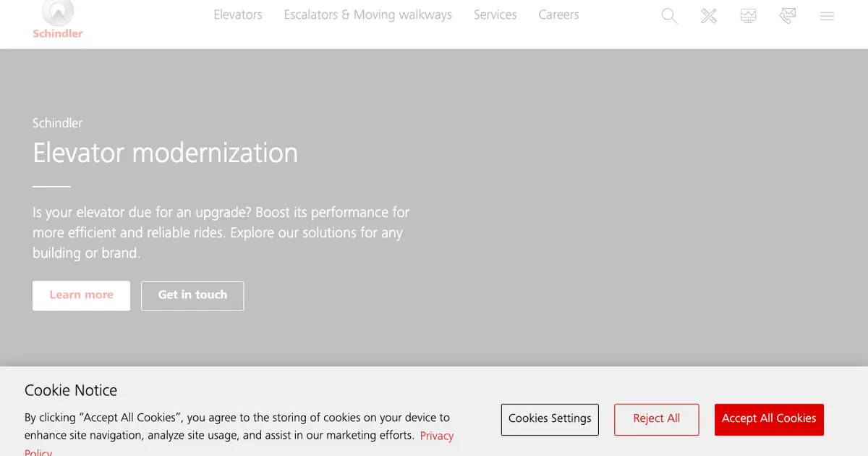Open the search magnifier icon

(670, 15)
